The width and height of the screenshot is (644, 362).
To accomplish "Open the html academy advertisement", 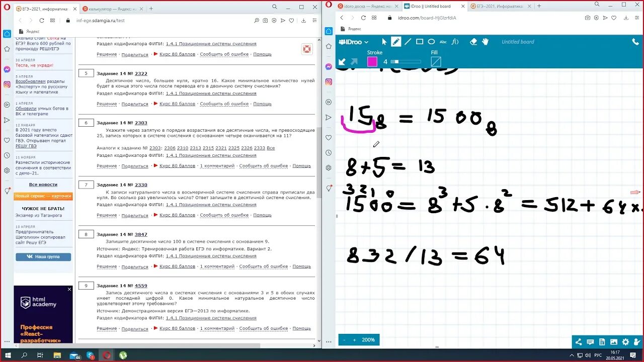I will (43, 314).
